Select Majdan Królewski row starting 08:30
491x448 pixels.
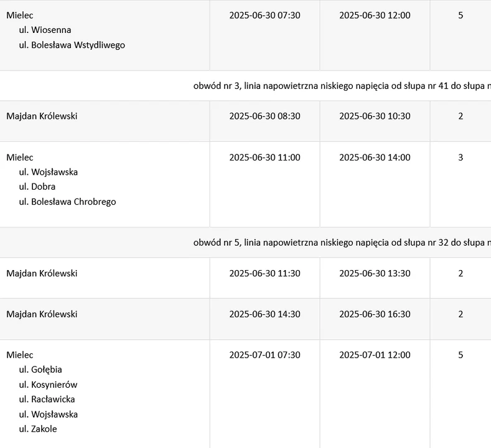[x=245, y=121]
